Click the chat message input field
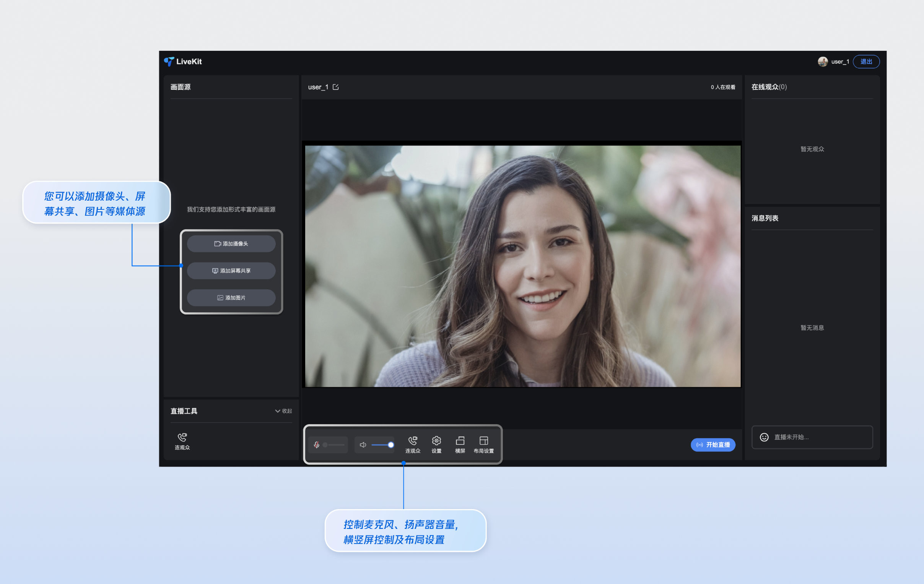 click(x=817, y=437)
